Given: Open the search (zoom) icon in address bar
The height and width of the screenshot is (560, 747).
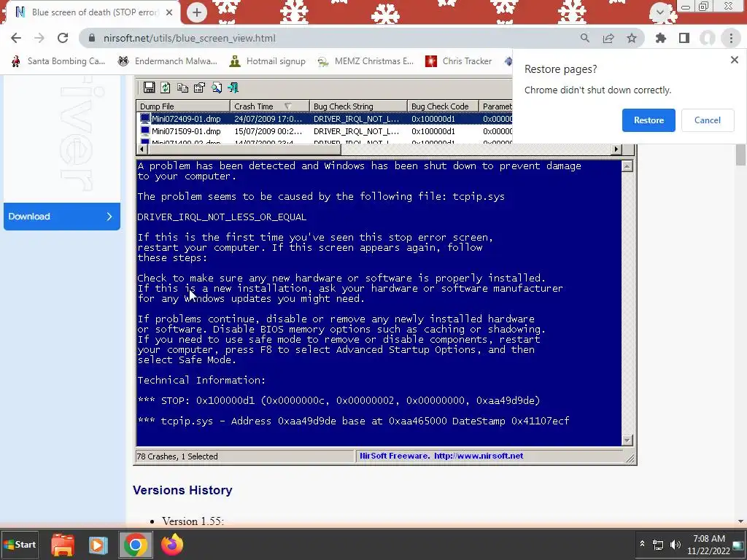Looking at the screenshot, I should [585, 38].
